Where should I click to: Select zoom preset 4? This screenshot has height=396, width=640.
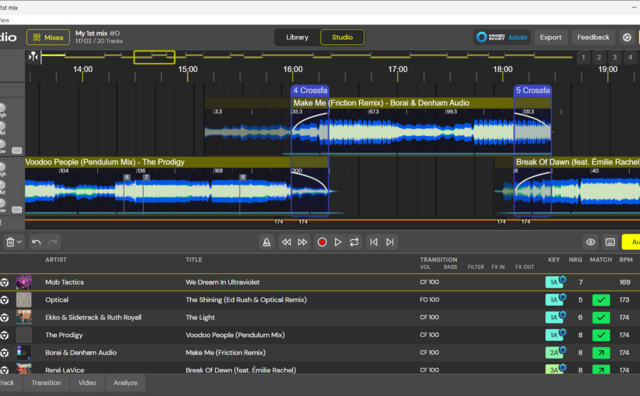click(630, 57)
